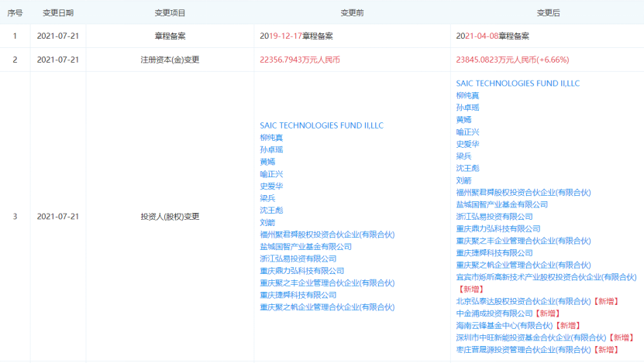Click 刘箭 in the 变更后 column
The height and width of the screenshot is (363, 644).
click(x=463, y=180)
